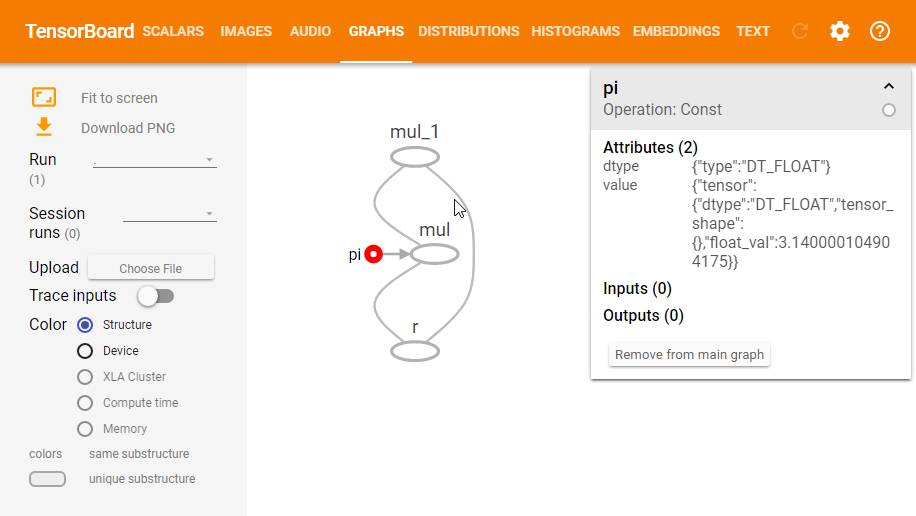
Task: Open the help question mark icon
Action: (880, 31)
